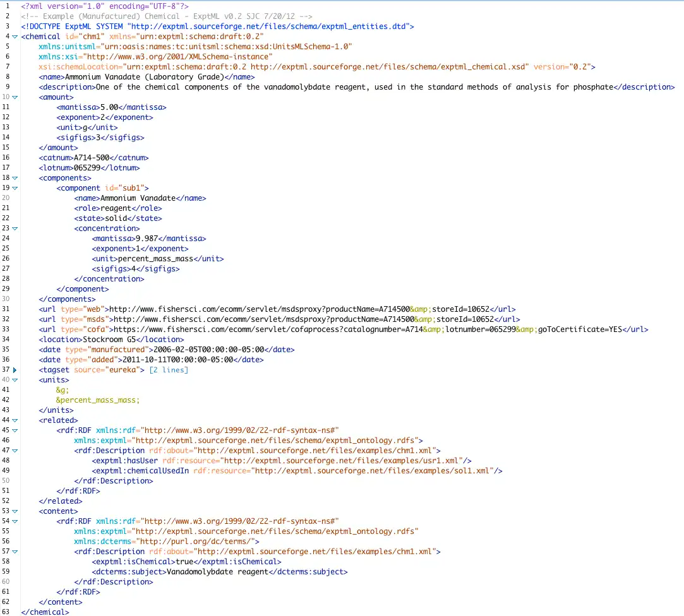Click the '[2 lines]' folded placeholder
Image resolution: width=684 pixels, height=616 pixels.
point(169,370)
